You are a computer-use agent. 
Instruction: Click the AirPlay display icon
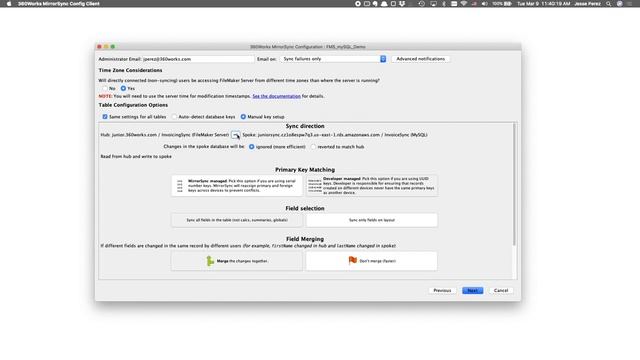point(433,4)
